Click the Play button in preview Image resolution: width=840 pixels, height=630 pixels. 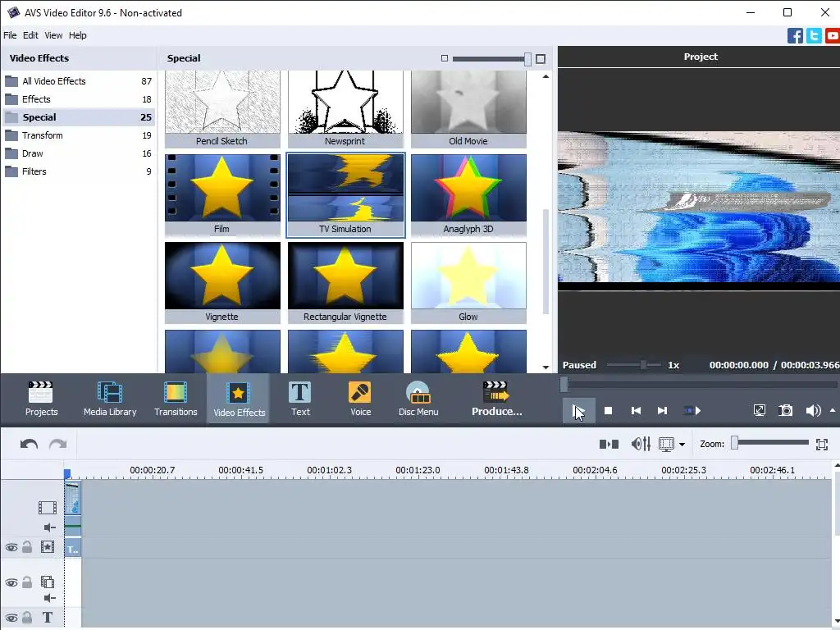578,411
